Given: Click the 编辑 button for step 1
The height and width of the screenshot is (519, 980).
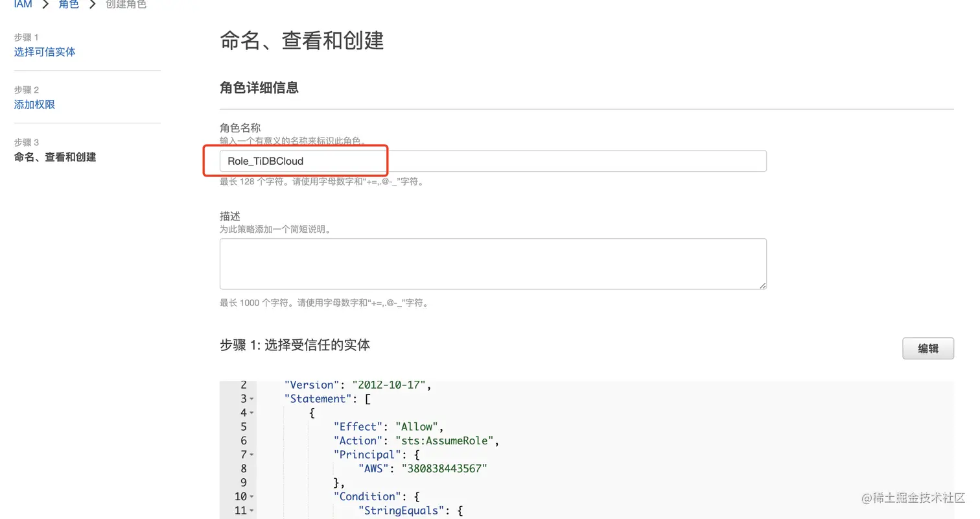Looking at the screenshot, I should click(x=928, y=348).
